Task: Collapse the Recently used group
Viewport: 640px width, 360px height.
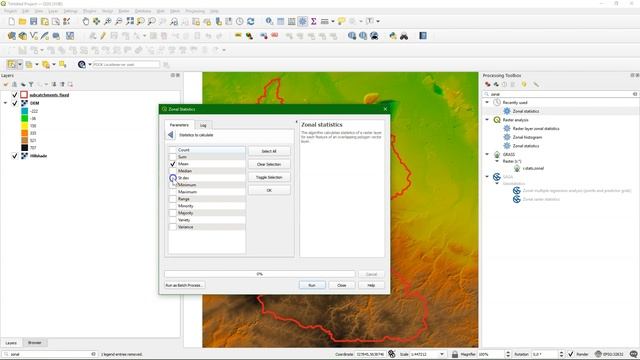Action: (x=487, y=102)
